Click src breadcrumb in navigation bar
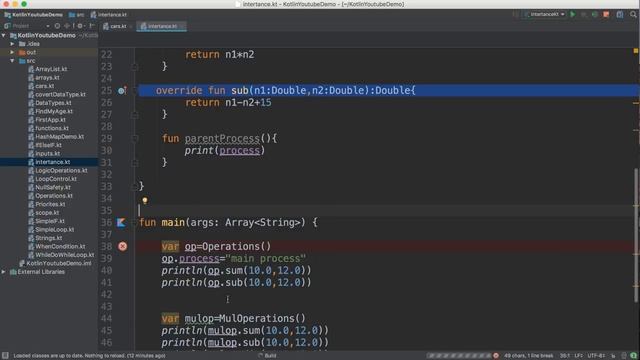The width and height of the screenshot is (640, 360). [76, 15]
